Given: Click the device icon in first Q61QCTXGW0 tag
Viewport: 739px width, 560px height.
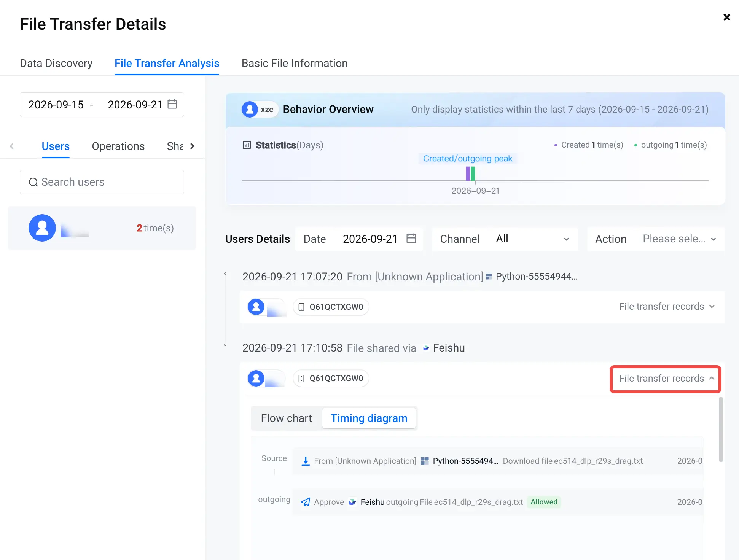Looking at the screenshot, I should tap(301, 307).
